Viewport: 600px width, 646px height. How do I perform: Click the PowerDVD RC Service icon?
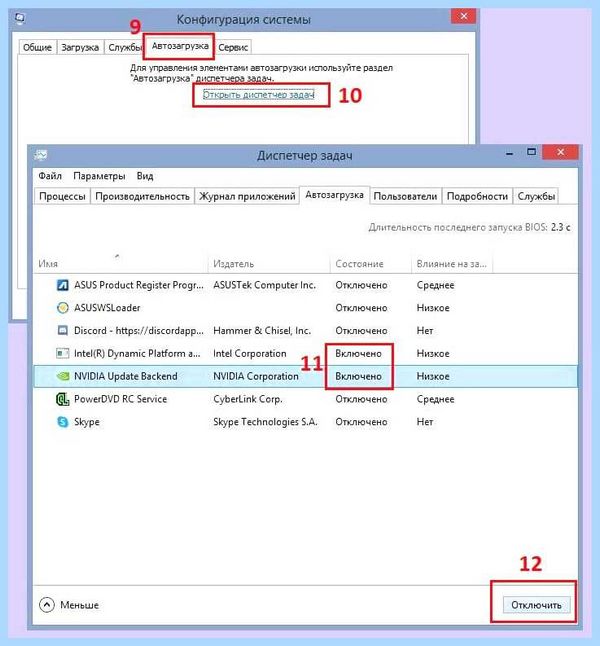(x=63, y=399)
